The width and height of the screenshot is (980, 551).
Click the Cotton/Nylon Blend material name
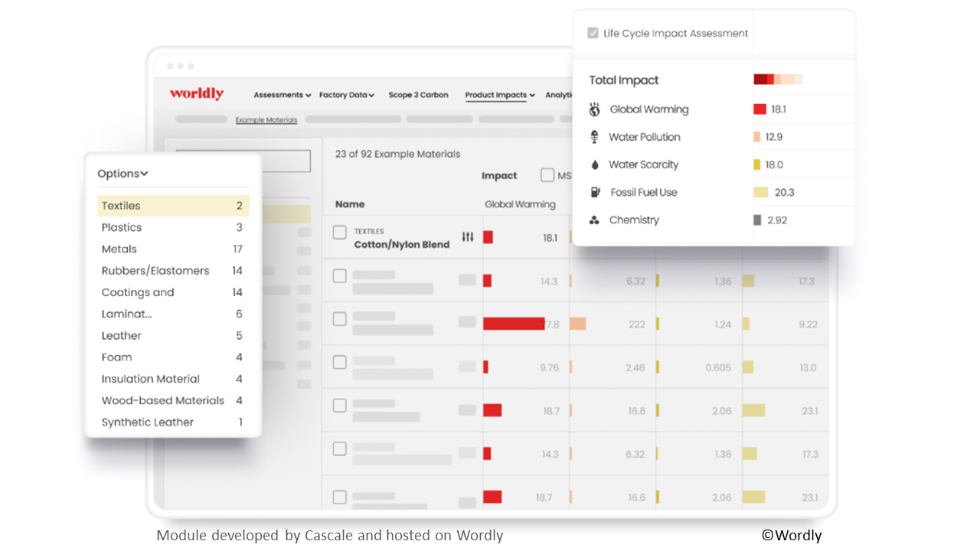click(x=402, y=245)
